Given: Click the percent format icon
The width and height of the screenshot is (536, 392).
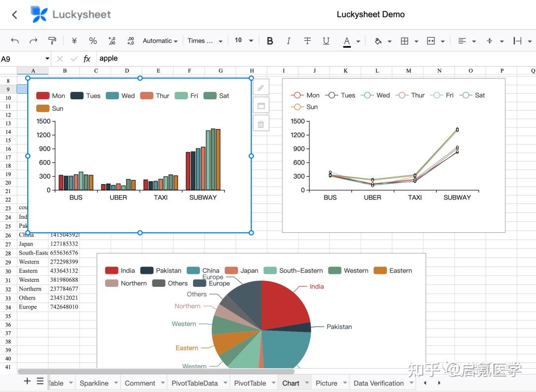Looking at the screenshot, I should (92, 41).
